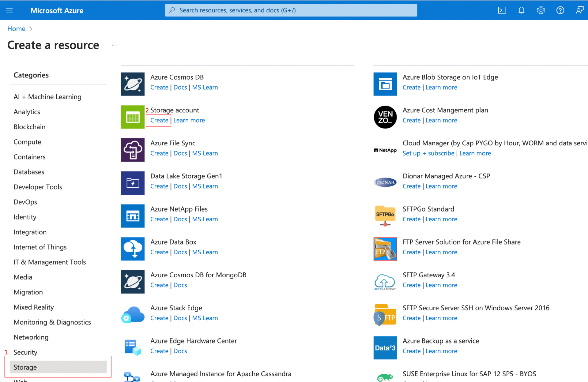Click the Azure File Sync icon
588x382 pixels.
click(x=133, y=150)
